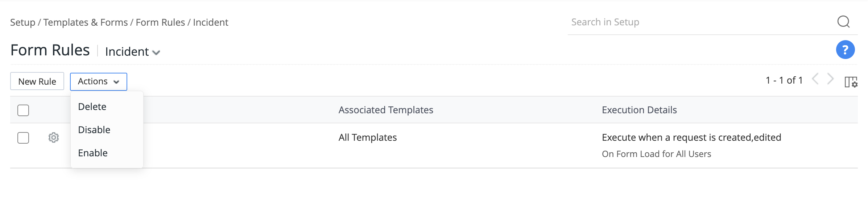Open Setup breadcrumb link

point(22,22)
